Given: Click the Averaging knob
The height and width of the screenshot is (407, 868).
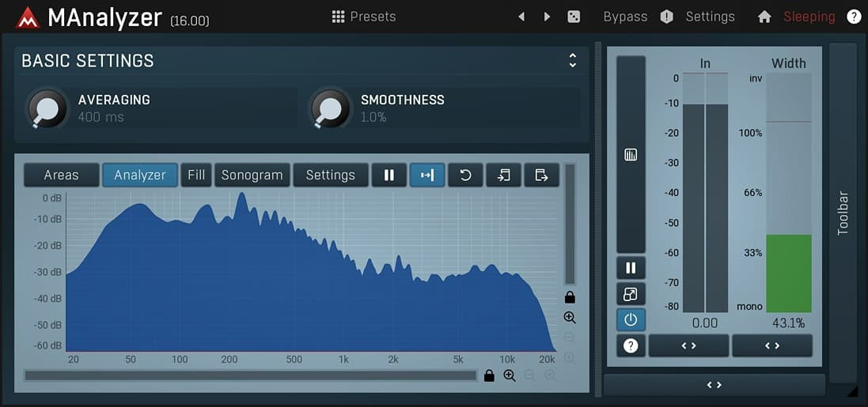Looking at the screenshot, I should (47, 109).
